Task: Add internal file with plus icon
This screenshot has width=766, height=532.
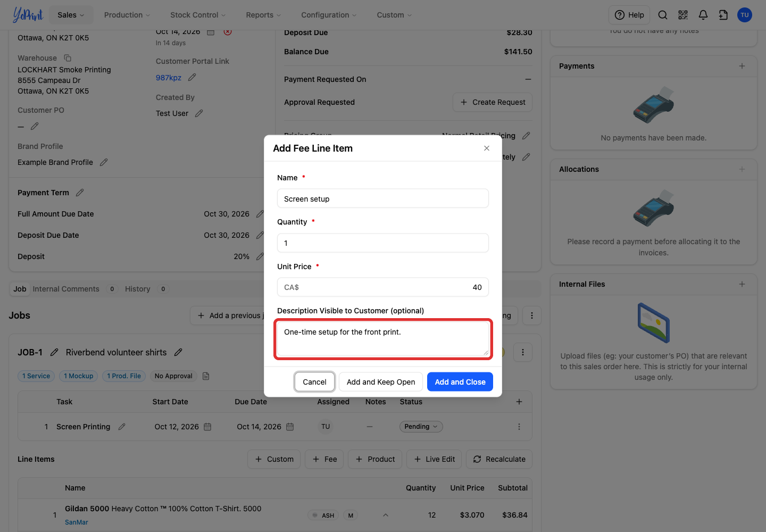Action: click(742, 284)
